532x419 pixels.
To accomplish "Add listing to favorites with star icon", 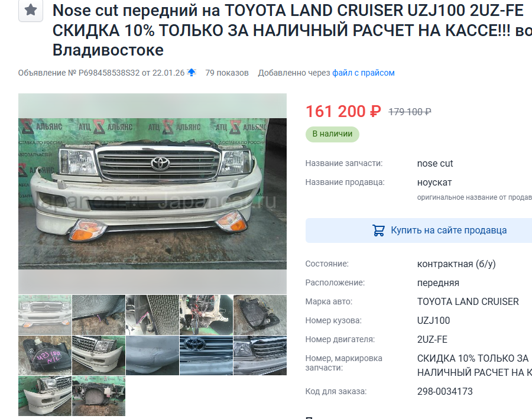I will pos(31,10).
